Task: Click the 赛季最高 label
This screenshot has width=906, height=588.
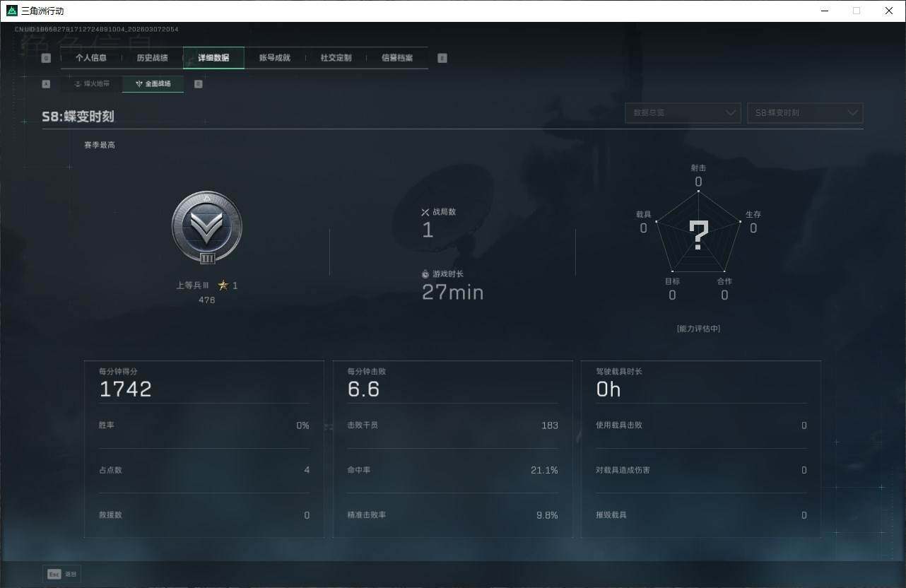Action: click(x=100, y=145)
